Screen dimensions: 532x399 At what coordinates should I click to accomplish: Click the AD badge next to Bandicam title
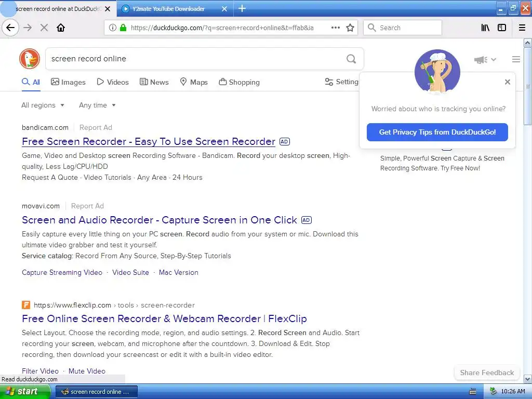tap(284, 141)
